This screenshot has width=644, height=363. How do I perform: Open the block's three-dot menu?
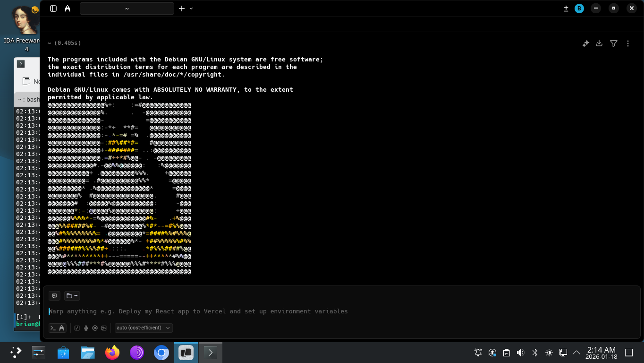pyautogui.click(x=628, y=43)
